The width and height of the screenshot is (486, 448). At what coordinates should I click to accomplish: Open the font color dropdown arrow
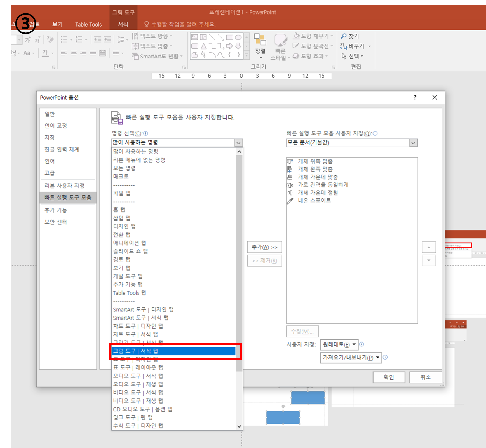52,53
